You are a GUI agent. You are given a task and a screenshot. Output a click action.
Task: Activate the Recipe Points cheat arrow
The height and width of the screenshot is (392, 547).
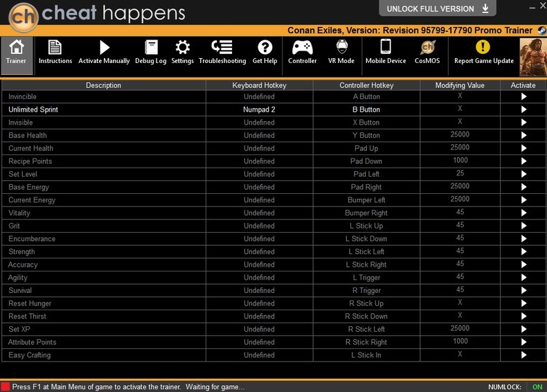[523, 161]
